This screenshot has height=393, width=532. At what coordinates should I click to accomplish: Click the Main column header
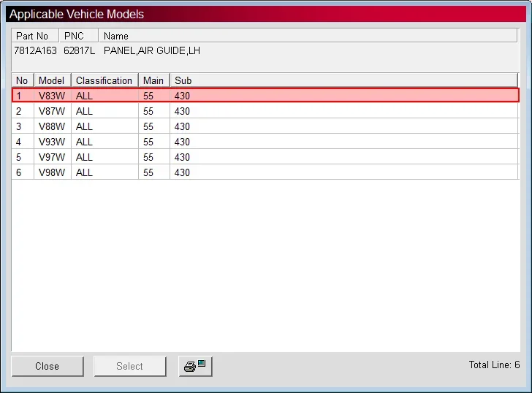[154, 80]
